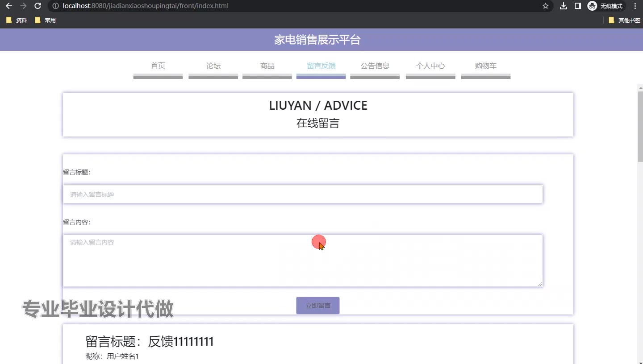This screenshot has height=364, width=643.
Task: Reload the current page
Action: (x=38, y=6)
